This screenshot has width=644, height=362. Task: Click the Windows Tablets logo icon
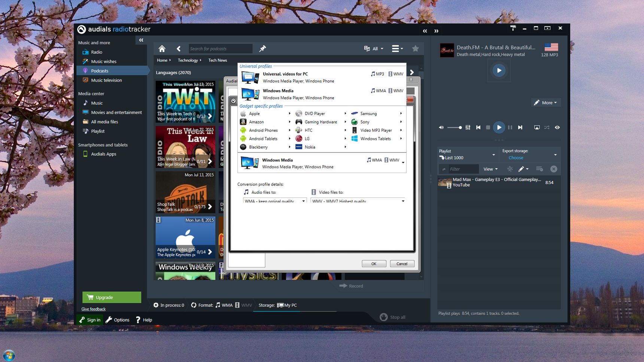[354, 138]
